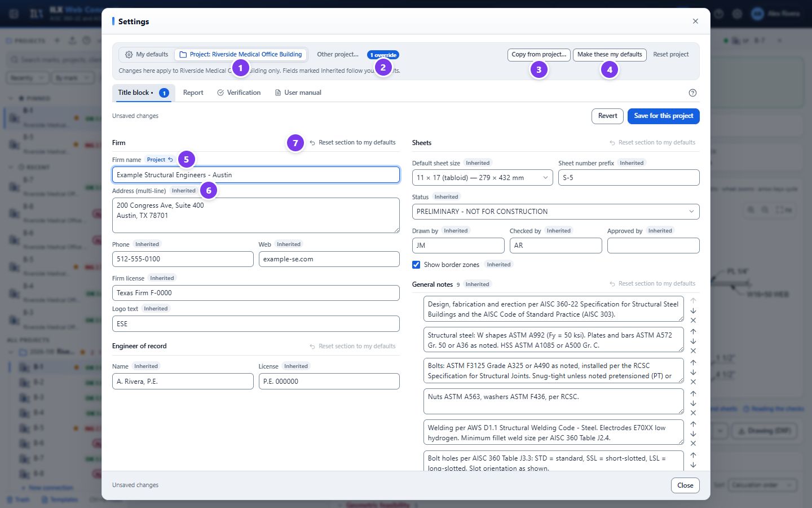Delete the 'Welding per AWS D1.1' note

(x=693, y=443)
